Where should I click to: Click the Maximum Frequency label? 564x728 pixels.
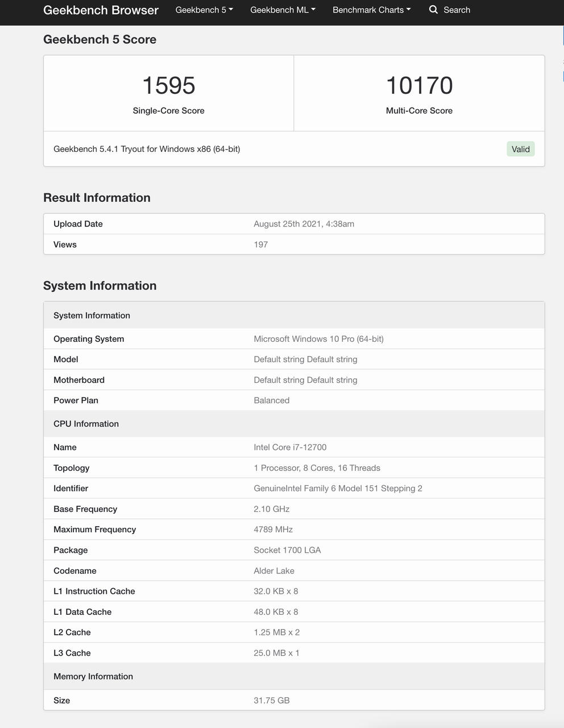click(x=95, y=530)
